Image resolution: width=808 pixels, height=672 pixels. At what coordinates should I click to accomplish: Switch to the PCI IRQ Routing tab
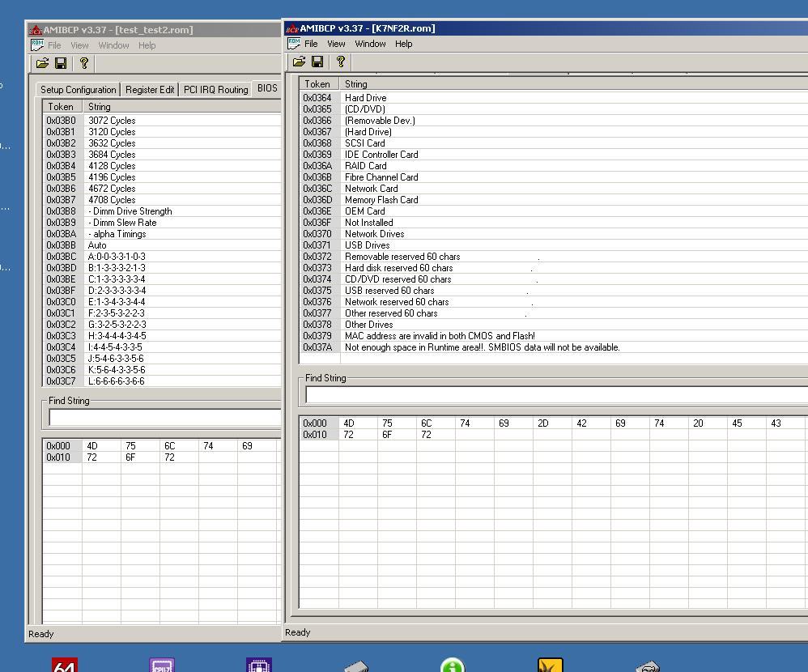(216, 90)
